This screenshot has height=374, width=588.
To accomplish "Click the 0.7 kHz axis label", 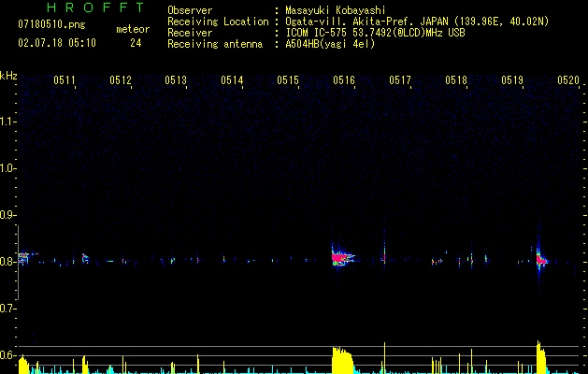I will (x=7, y=309).
